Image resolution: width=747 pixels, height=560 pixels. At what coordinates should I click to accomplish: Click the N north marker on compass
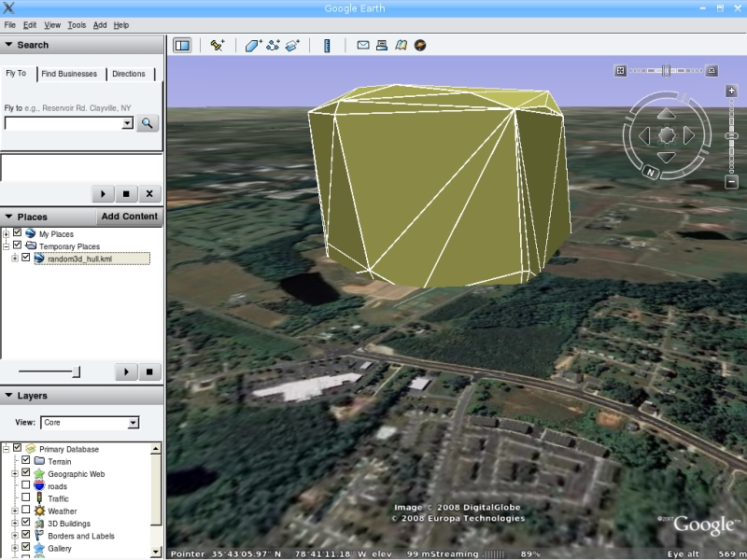(650, 173)
